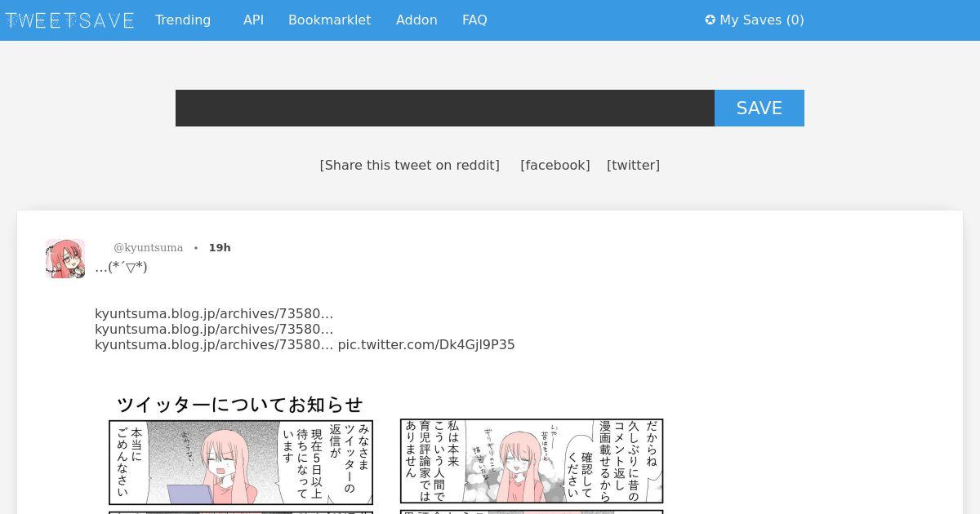Open the first kyuntsuma.blog.jp archive link
This screenshot has width=980, height=514.
tap(214, 313)
